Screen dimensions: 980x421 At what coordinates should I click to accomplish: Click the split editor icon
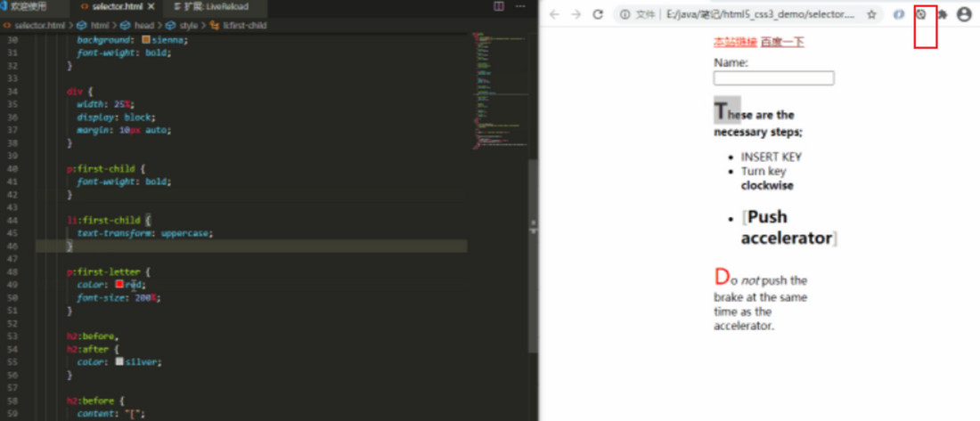(498, 6)
